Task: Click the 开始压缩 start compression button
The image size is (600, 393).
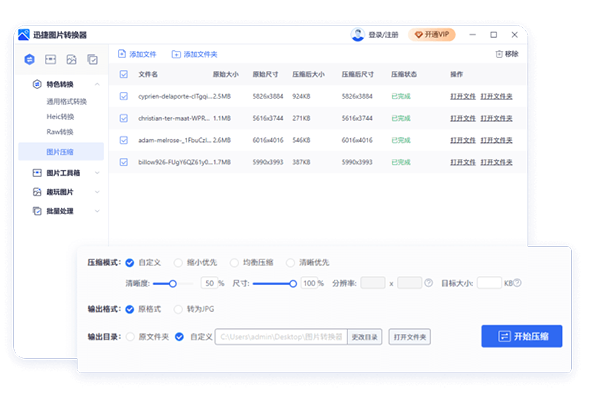Action: (x=522, y=336)
